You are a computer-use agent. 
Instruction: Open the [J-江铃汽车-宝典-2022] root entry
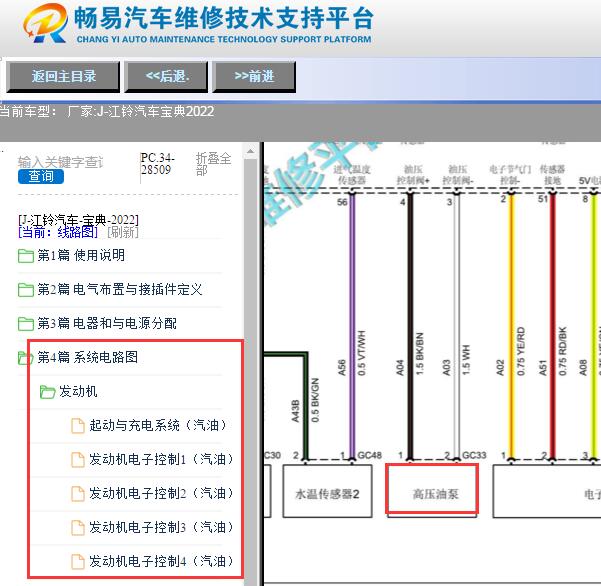(78, 220)
